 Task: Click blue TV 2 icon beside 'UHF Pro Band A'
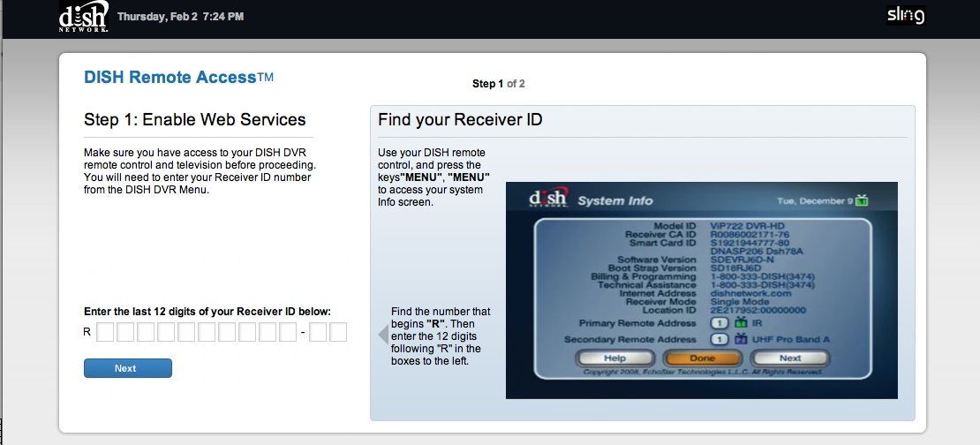coord(742,339)
